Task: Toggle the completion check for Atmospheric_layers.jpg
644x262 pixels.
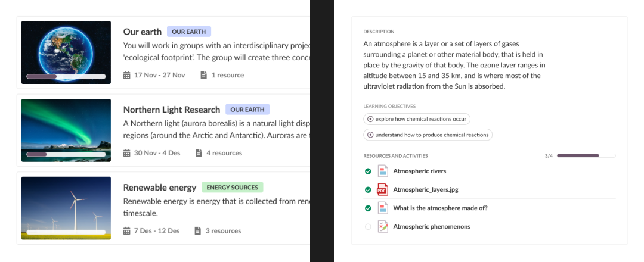Action: [368, 190]
